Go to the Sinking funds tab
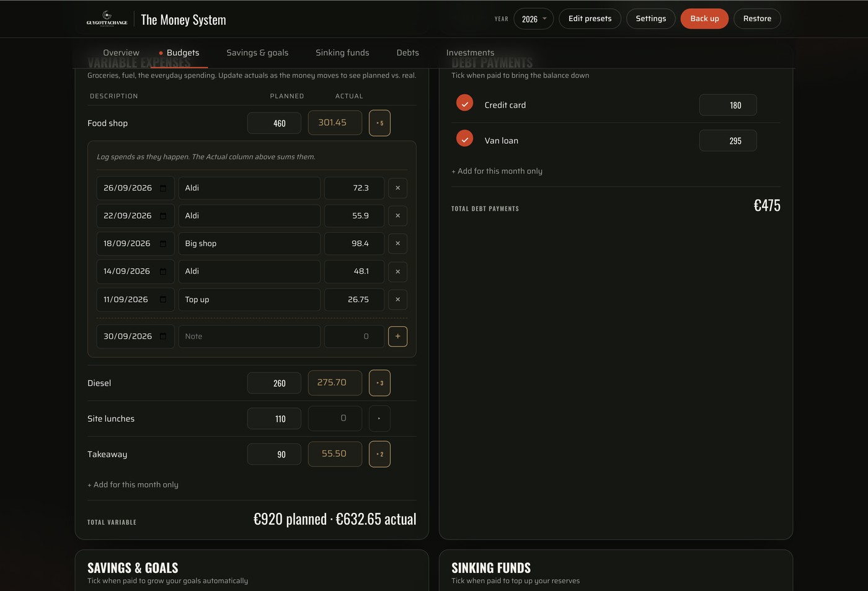This screenshot has width=868, height=591. 342,53
